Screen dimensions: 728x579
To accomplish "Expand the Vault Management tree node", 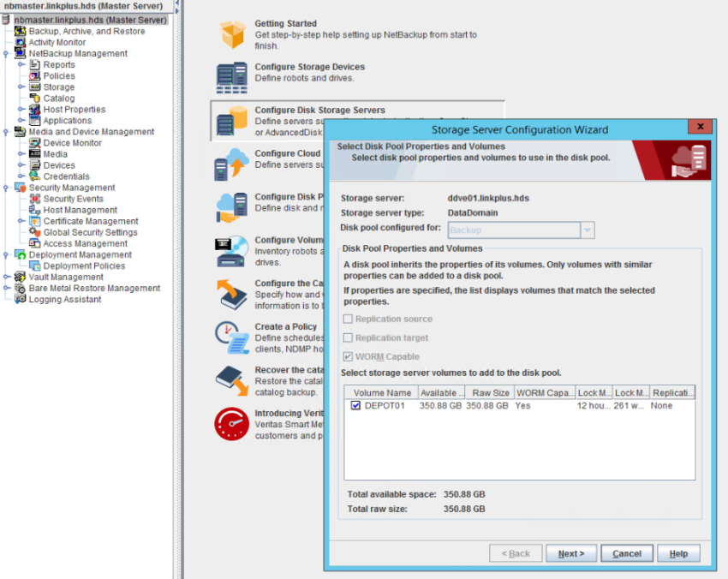I will [x=6, y=277].
